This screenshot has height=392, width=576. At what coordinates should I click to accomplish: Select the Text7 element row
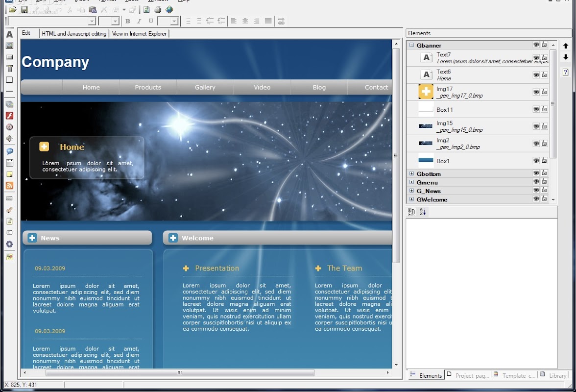tap(478, 58)
